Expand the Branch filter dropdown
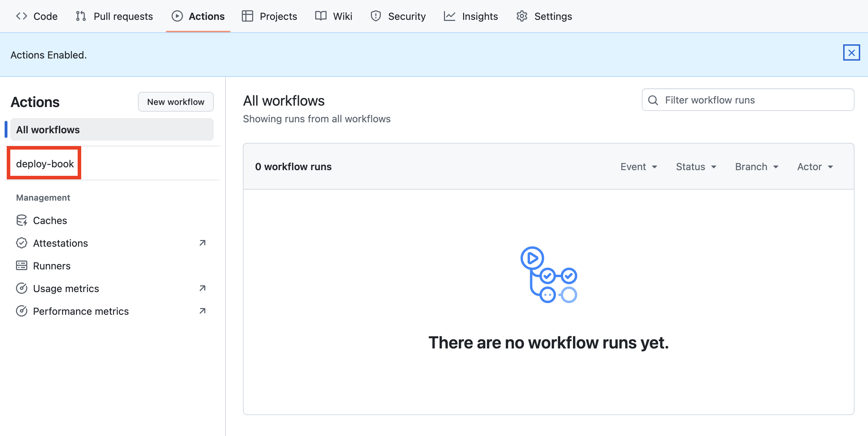 pyautogui.click(x=757, y=167)
